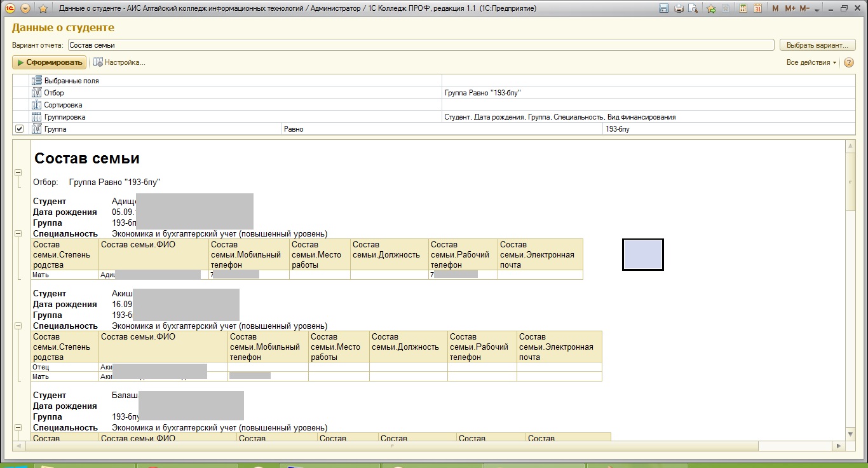The width and height of the screenshot is (868, 468).
Task: Click the Состав семьи report title
Action: [86, 159]
